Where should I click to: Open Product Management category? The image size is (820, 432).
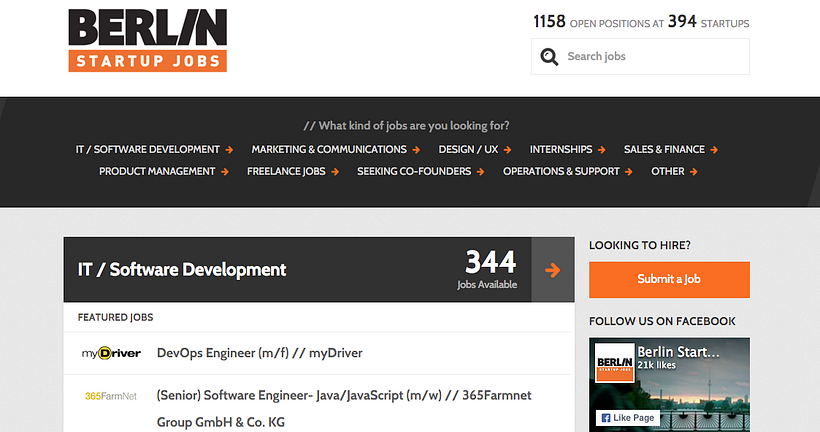click(157, 172)
